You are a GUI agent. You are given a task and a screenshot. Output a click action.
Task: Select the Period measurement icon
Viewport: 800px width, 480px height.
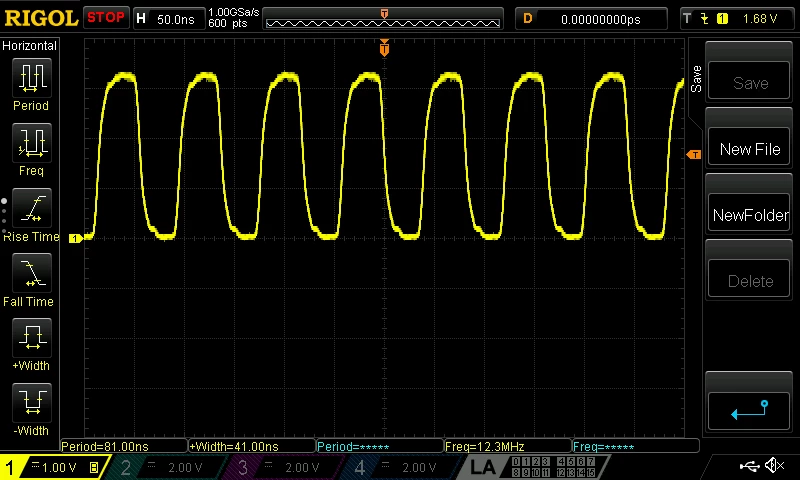coord(32,78)
